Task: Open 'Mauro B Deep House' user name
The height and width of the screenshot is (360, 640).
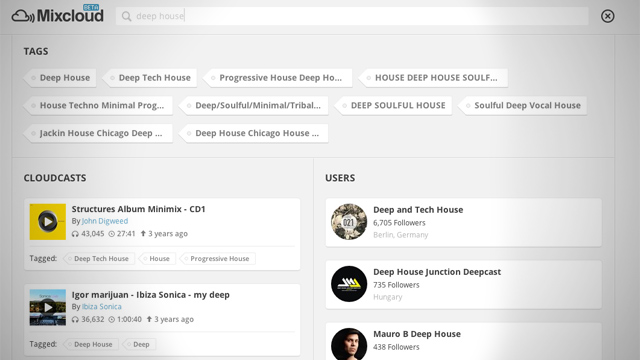Action: click(417, 334)
